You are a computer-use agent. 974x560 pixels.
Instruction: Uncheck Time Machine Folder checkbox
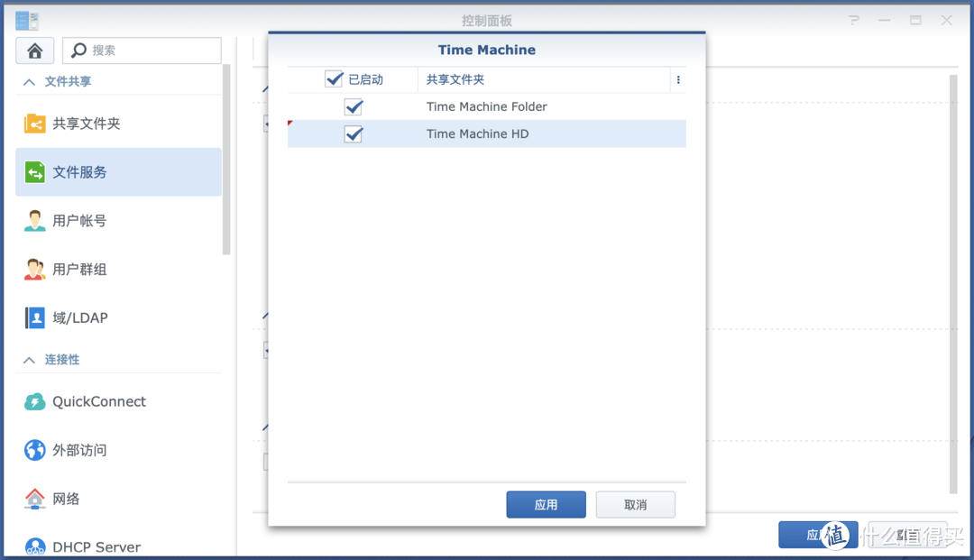pos(354,106)
